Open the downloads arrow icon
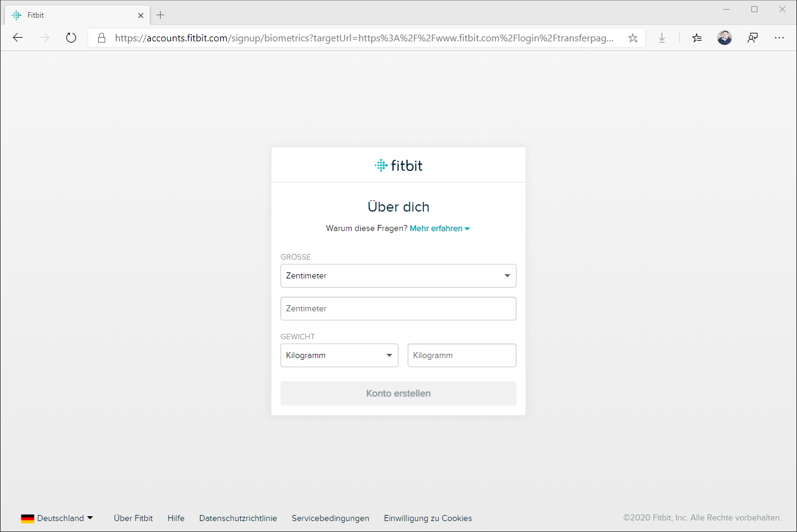 pyautogui.click(x=662, y=38)
